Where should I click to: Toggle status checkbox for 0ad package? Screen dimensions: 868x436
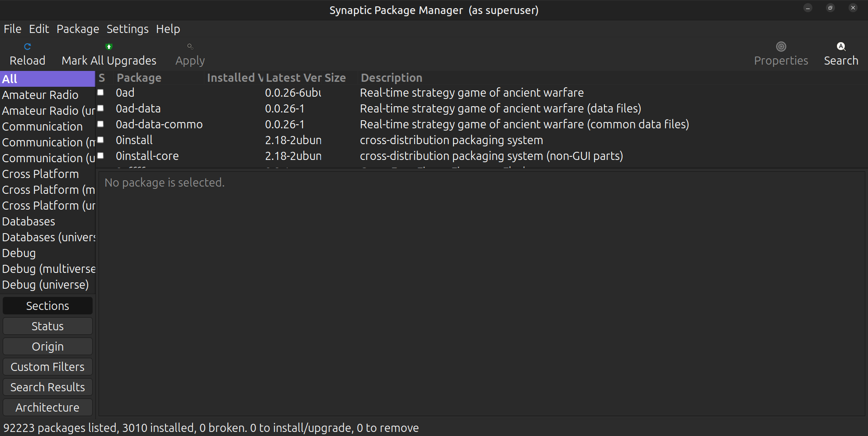click(101, 93)
